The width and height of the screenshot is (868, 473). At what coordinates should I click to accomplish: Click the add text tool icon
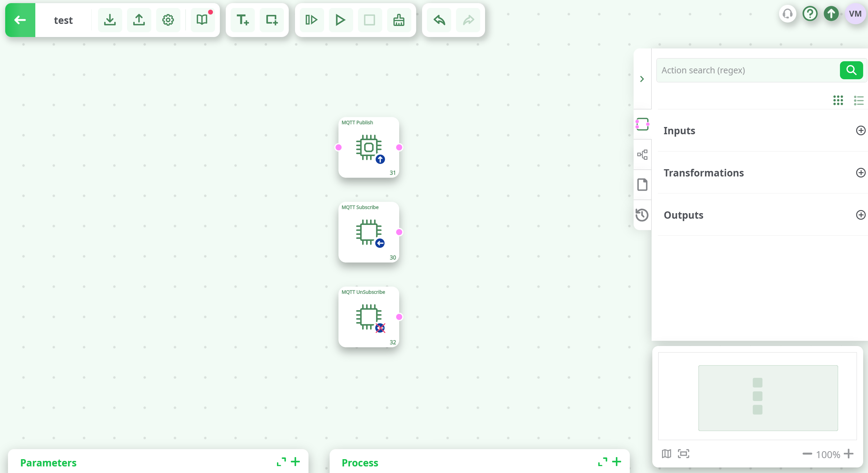(242, 20)
